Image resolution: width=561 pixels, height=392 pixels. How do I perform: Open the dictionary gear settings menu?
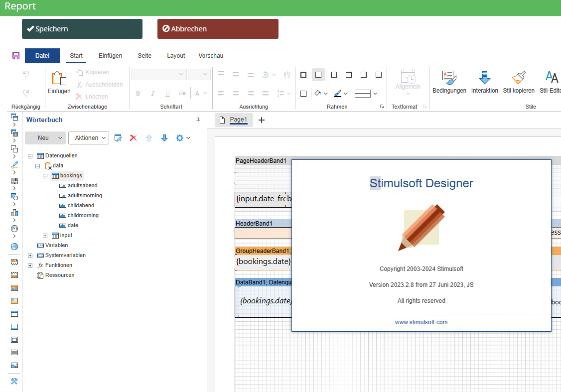[183, 138]
